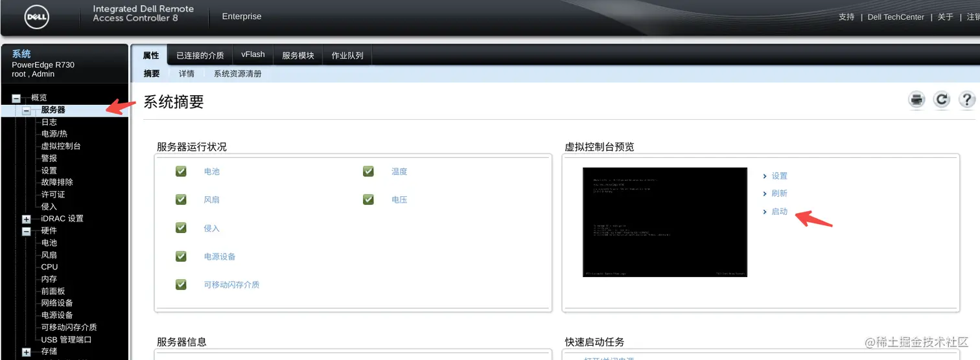
Task: Open the Dell TechCenter link
Action: pyautogui.click(x=896, y=17)
